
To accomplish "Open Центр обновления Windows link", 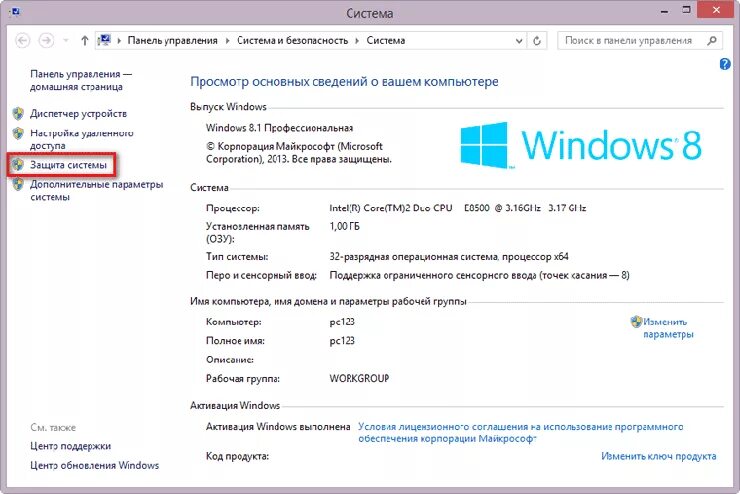I will click(x=94, y=465).
